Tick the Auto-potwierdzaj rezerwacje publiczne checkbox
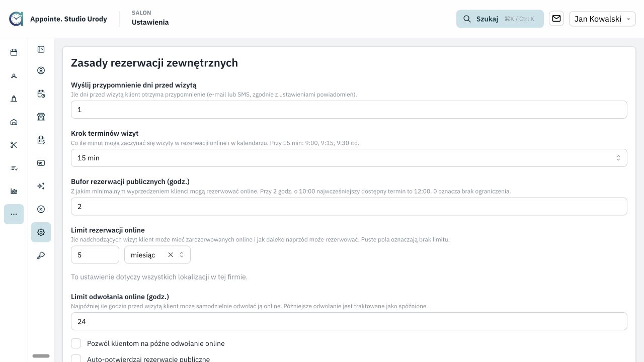Image resolution: width=644 pixels, height=362 pixels. click(x=76, y=359)
